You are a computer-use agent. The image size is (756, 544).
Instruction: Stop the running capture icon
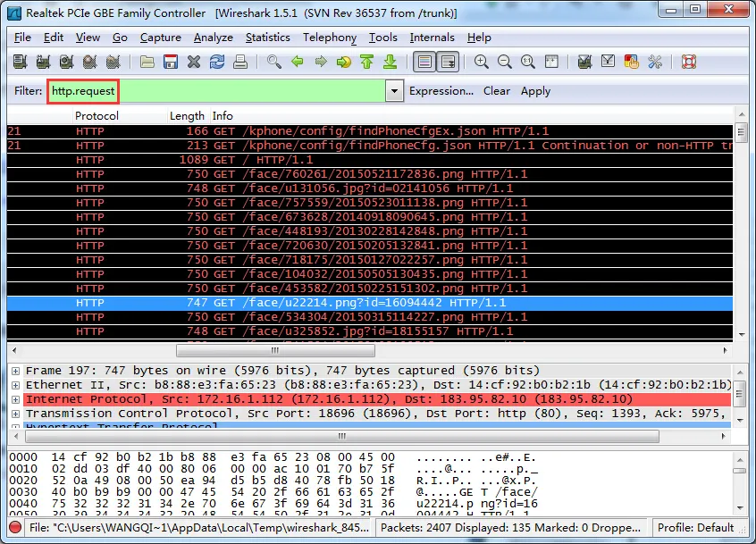pyautogui.click(x=89, y=62)
